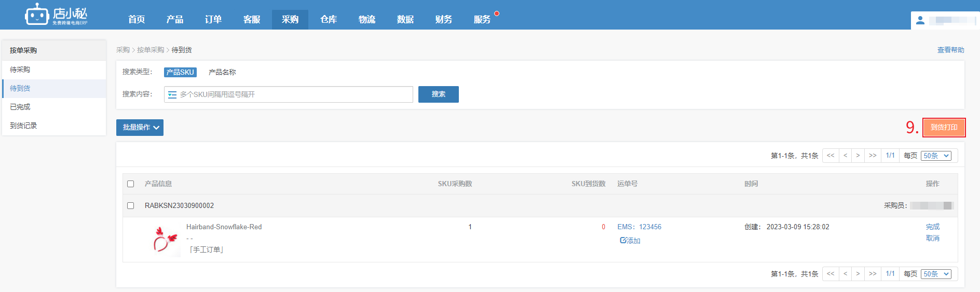Click the 手工订单 label
980x292 pixels.
click(x=206, y=249)
